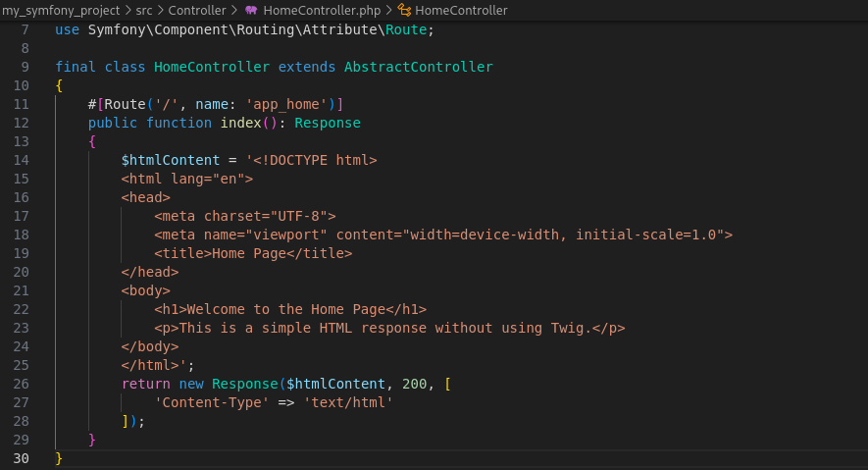The image size is (868, 470).
Task: Click the class symbol icon in the breadcrumb
Action: pyautogui.click(x=403, y=10)
